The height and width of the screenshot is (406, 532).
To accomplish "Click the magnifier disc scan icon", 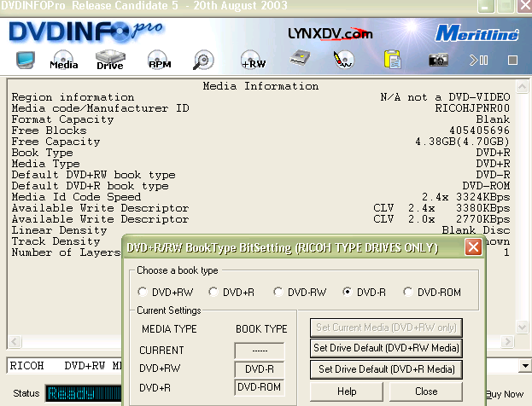I will (203, 60).
